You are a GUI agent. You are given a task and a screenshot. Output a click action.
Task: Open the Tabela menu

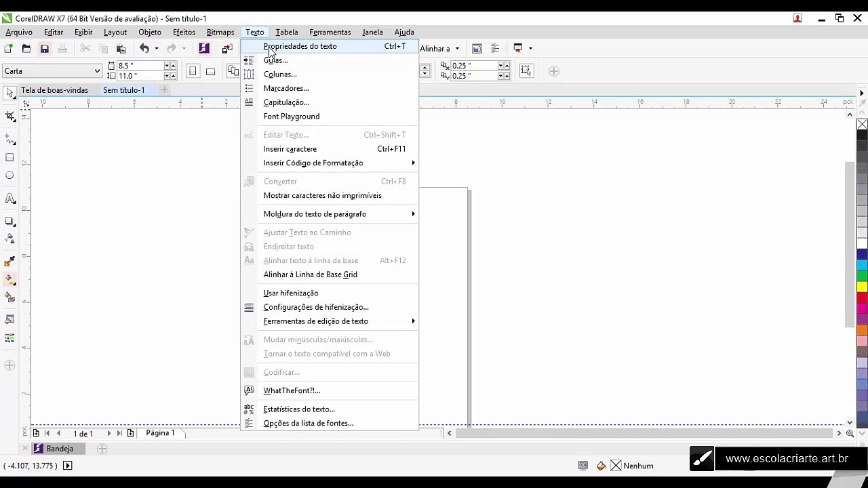(x=287, y=32)
